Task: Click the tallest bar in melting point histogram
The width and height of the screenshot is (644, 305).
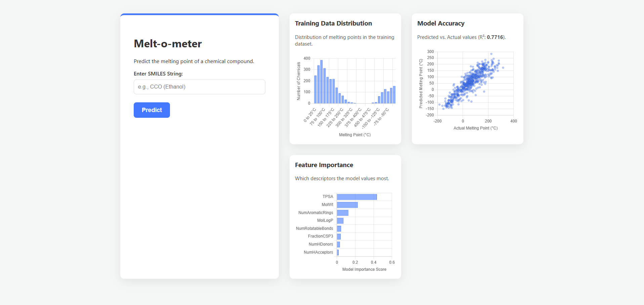Action: (321, 82)
